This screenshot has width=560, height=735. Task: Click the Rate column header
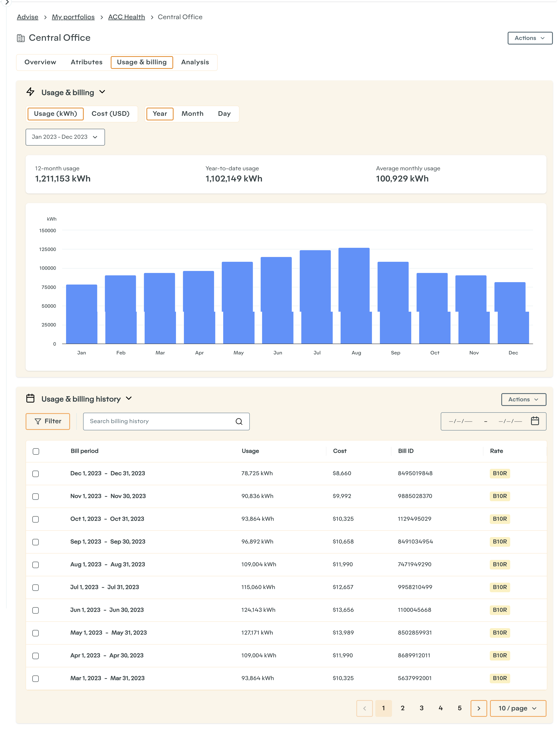496,451
